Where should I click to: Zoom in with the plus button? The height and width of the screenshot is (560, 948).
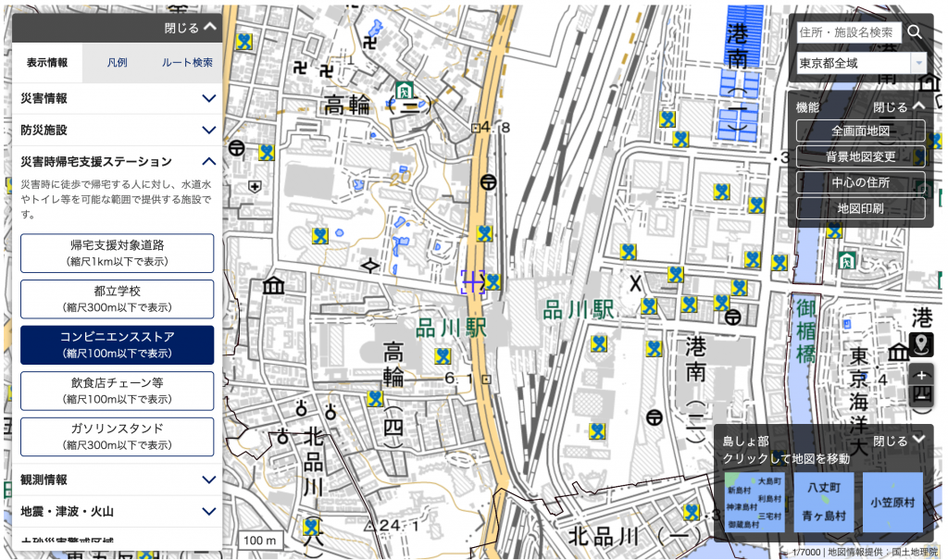click(921, 375)
